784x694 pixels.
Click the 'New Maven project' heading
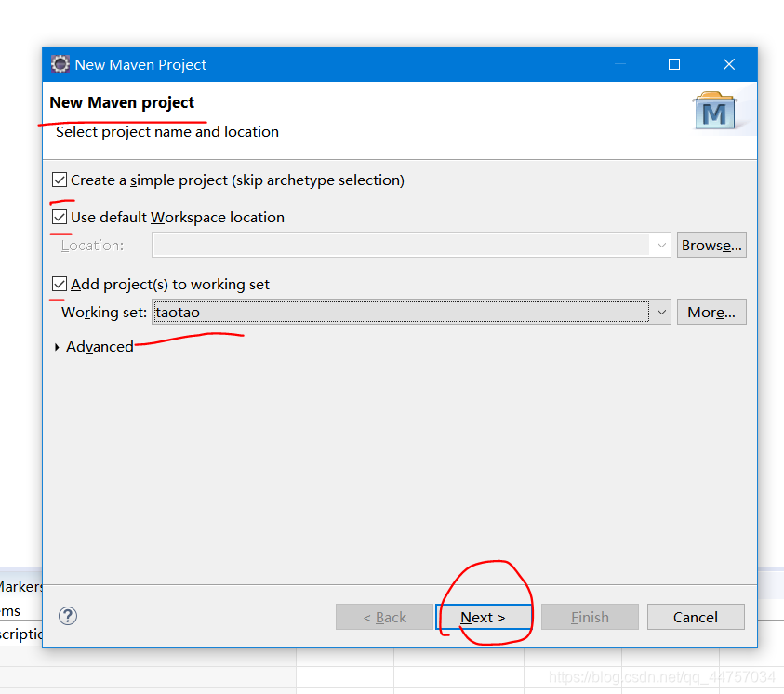(x=122, y=102)
